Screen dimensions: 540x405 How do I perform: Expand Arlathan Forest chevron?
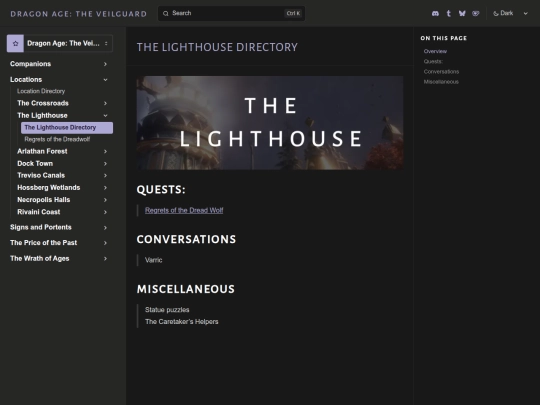click(105, 152)
